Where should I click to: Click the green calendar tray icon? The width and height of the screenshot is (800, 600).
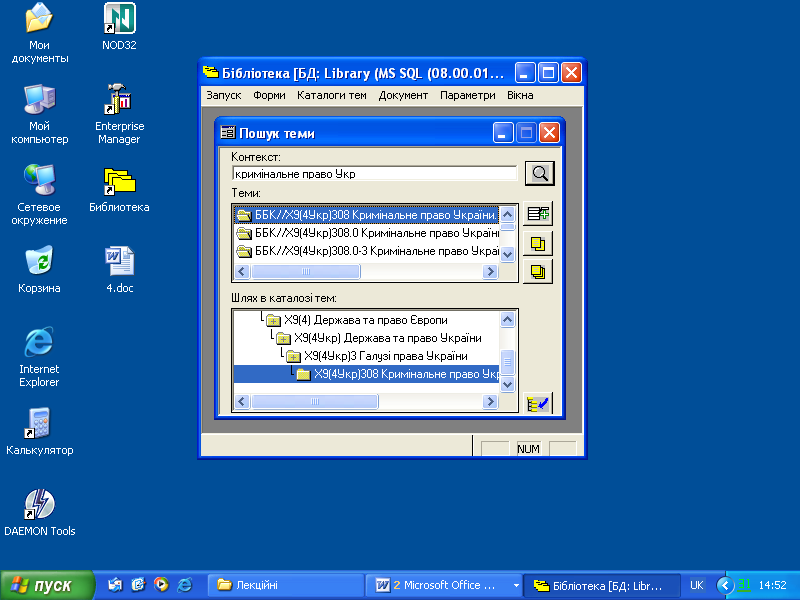[x=744, y=585]
